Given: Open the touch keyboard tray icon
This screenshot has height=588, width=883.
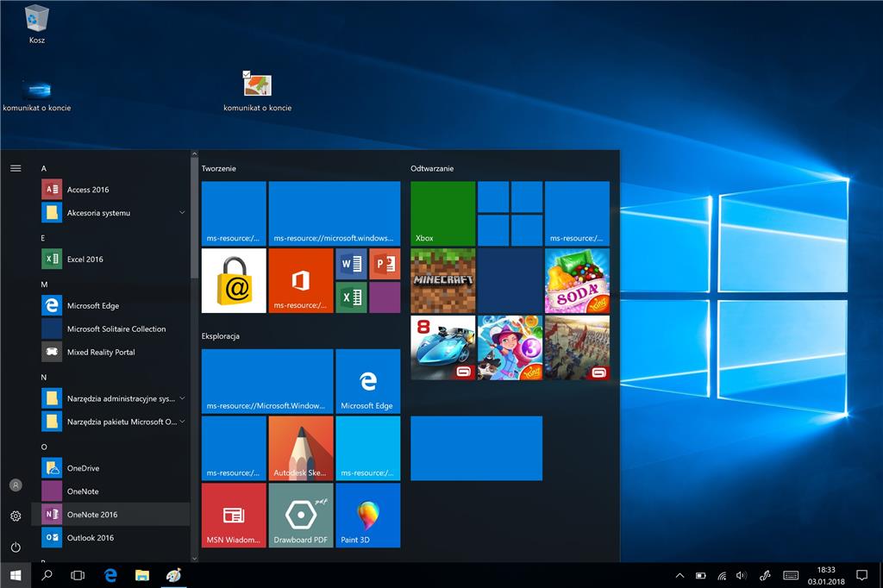Looking at the screenshot, I should [x=791, y=576].
